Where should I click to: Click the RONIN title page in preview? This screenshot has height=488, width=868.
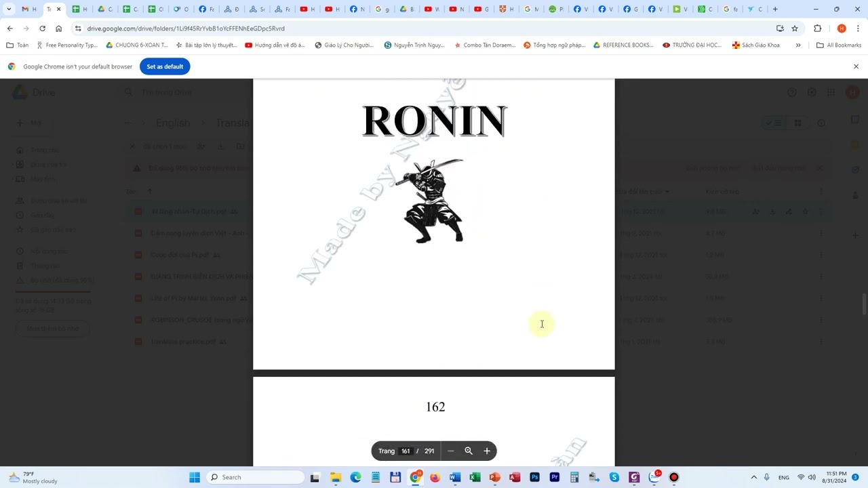(x=434, y=224)
